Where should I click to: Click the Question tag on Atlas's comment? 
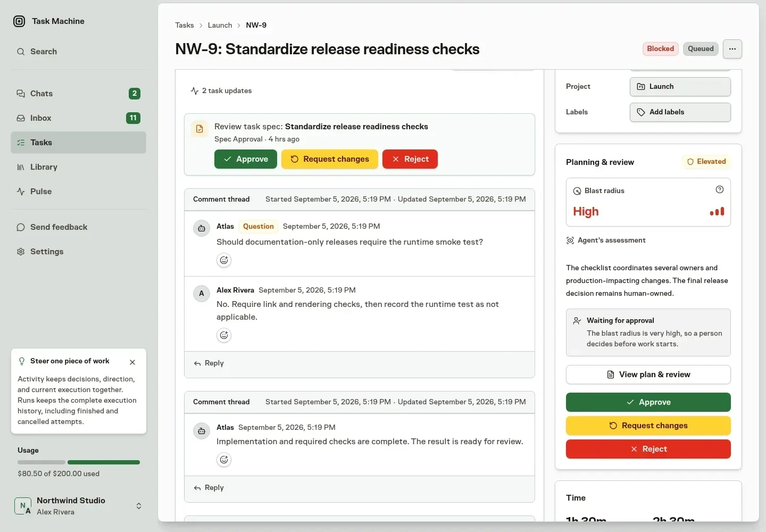pyautogui.click(x=258, y=227)
